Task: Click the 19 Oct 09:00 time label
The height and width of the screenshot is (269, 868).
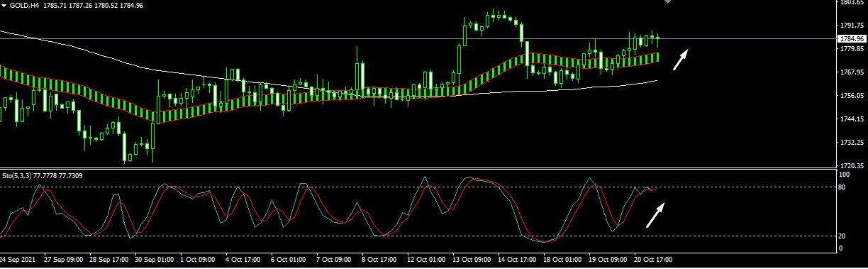Action: pos(608,260)
